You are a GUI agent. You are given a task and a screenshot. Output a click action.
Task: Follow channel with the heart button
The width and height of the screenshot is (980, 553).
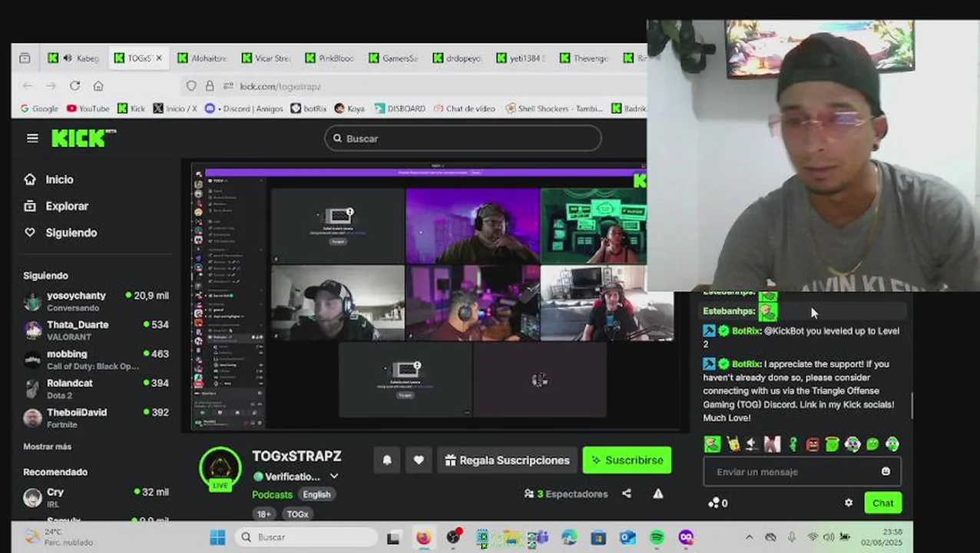[x=419, y=460]
